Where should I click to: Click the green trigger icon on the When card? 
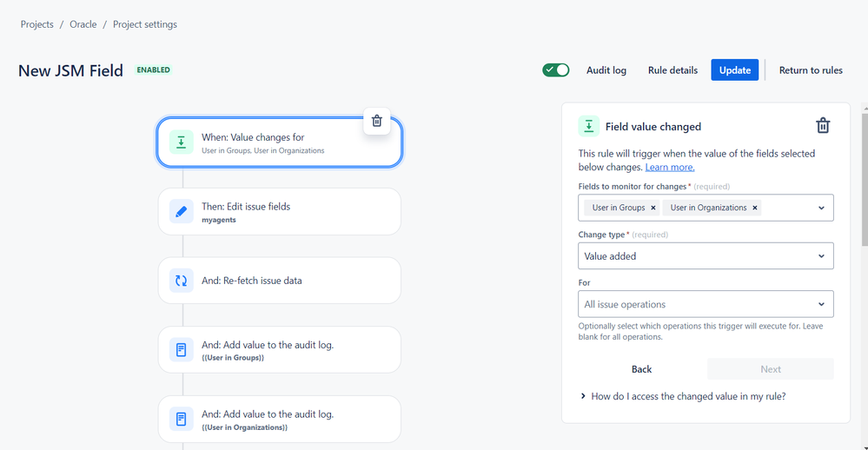[181, 142]
